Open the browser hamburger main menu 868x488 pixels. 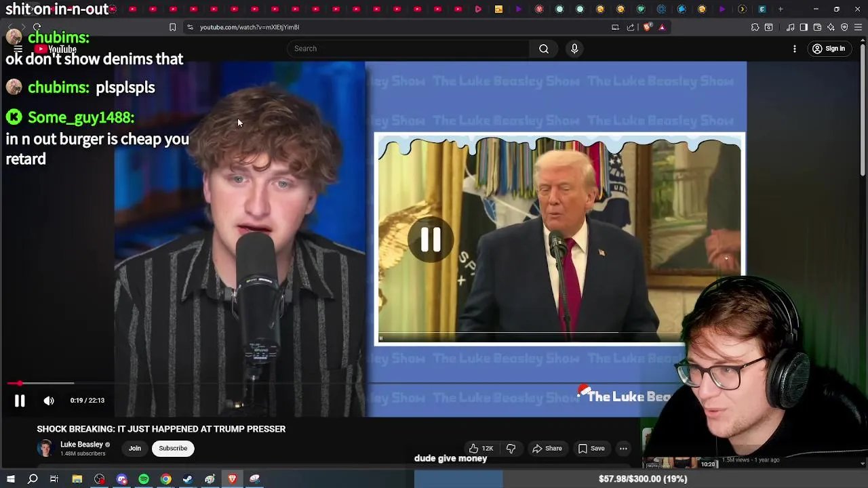(x=859, y=27)
